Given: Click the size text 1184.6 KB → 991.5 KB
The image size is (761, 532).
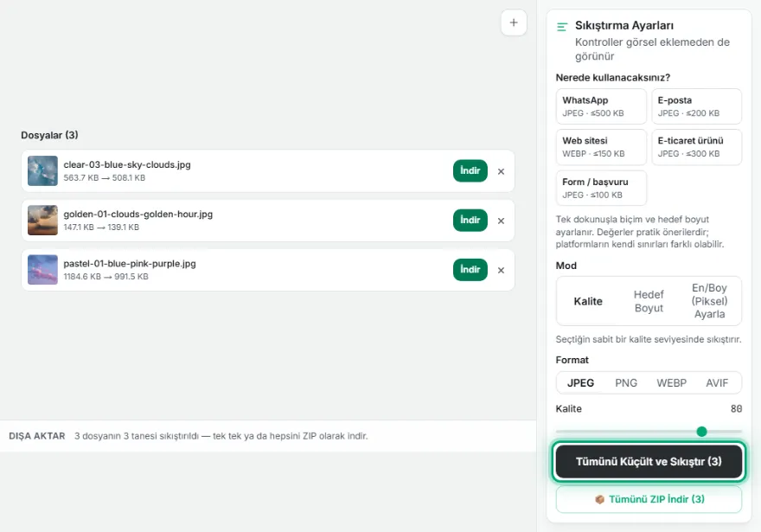Looking at the screenshot, I should pos(106,277).
